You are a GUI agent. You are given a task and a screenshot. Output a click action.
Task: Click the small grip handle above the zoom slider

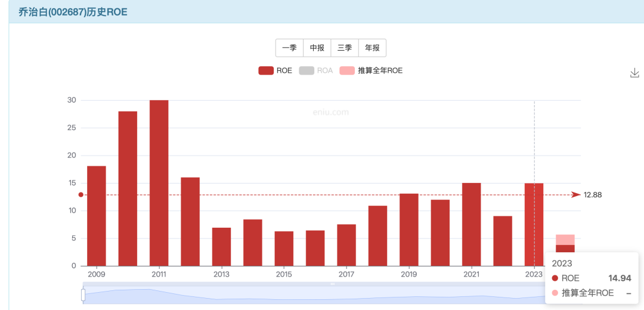coord(333,284)
